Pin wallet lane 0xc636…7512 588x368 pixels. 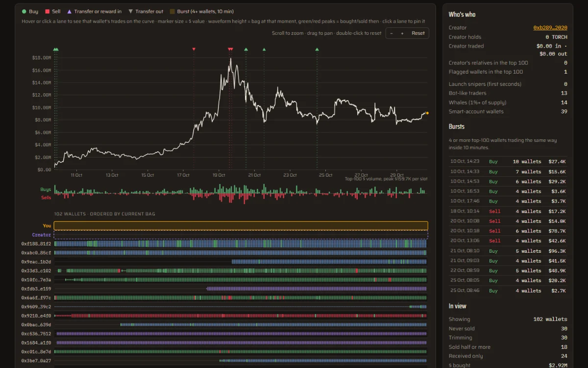click(x=241, y=334)
